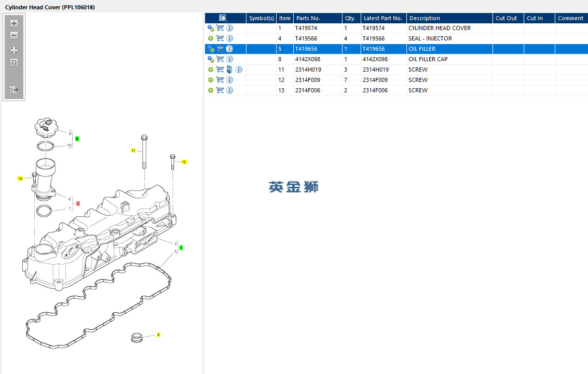Sort by the Qty. column header

tap(351, 18)
